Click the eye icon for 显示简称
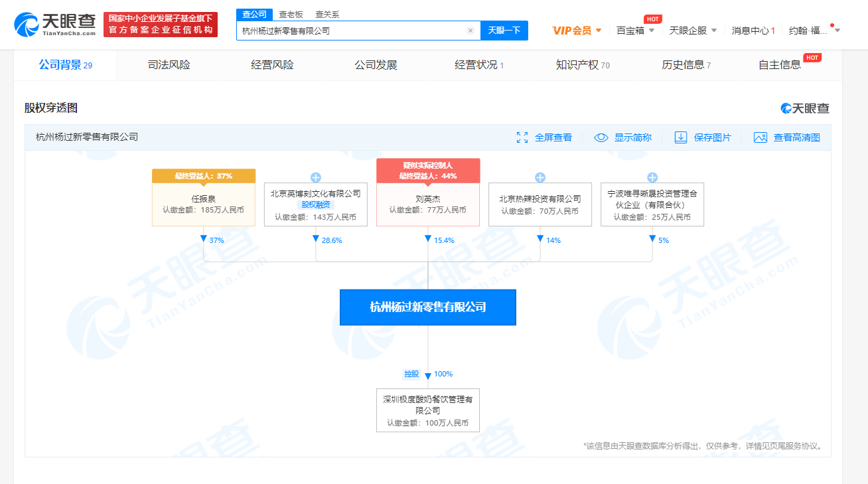This screenshot has height=484, width=868. tap(601, 137)
